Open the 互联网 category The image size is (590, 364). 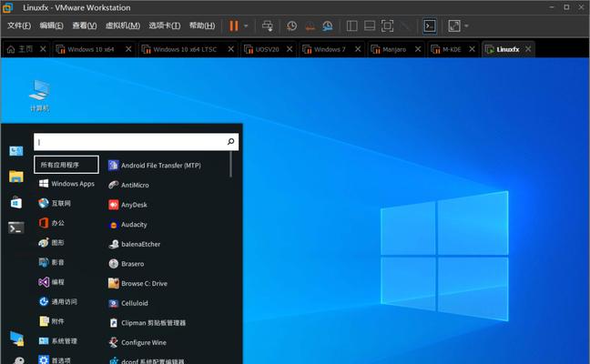pyautogui.click(x=55, y=203)
